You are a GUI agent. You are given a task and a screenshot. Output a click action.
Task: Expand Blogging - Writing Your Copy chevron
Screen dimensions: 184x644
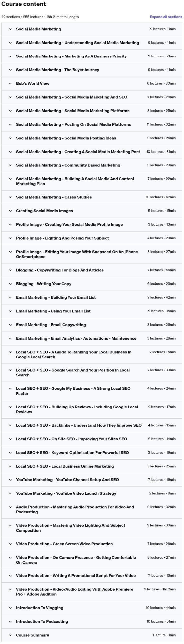coord(10,284)
